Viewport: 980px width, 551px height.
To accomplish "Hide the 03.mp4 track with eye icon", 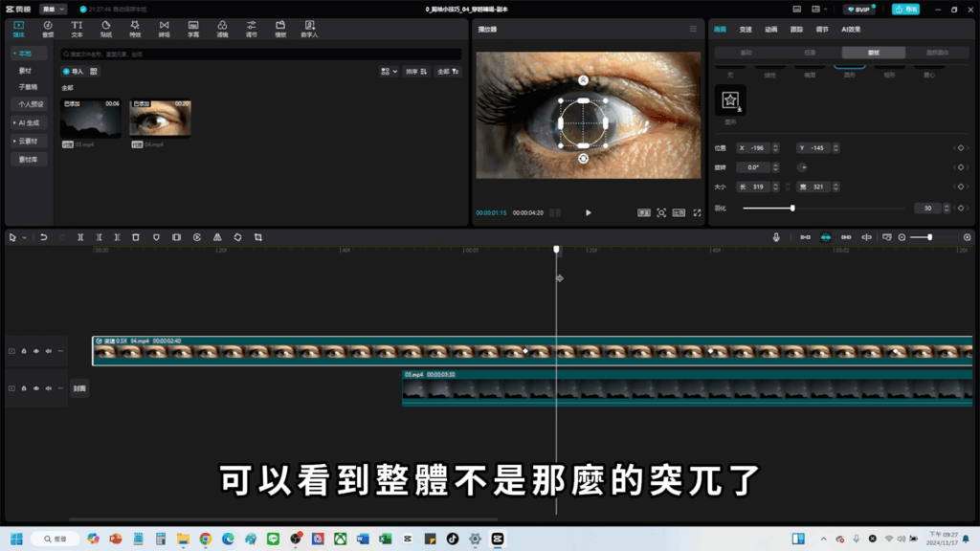I will click(36, 388).
